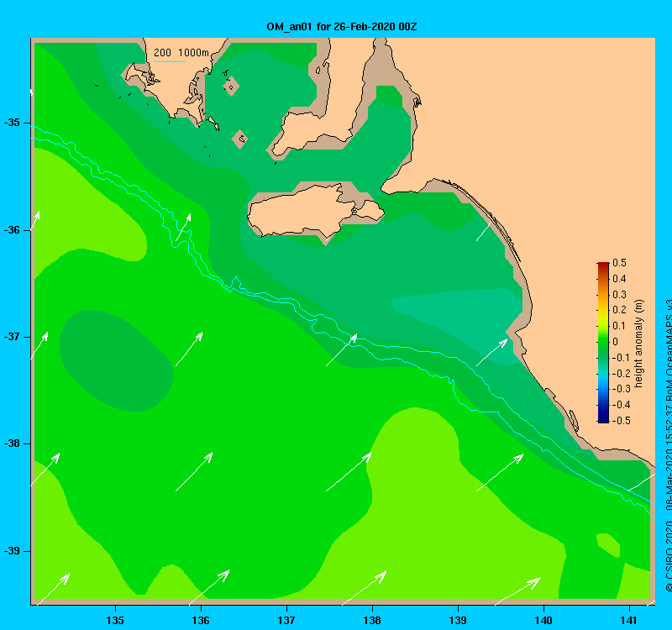This screenshot has height=630, width=672.
Task: Click the 136 longitude axis label
Action: click(201, 620)
